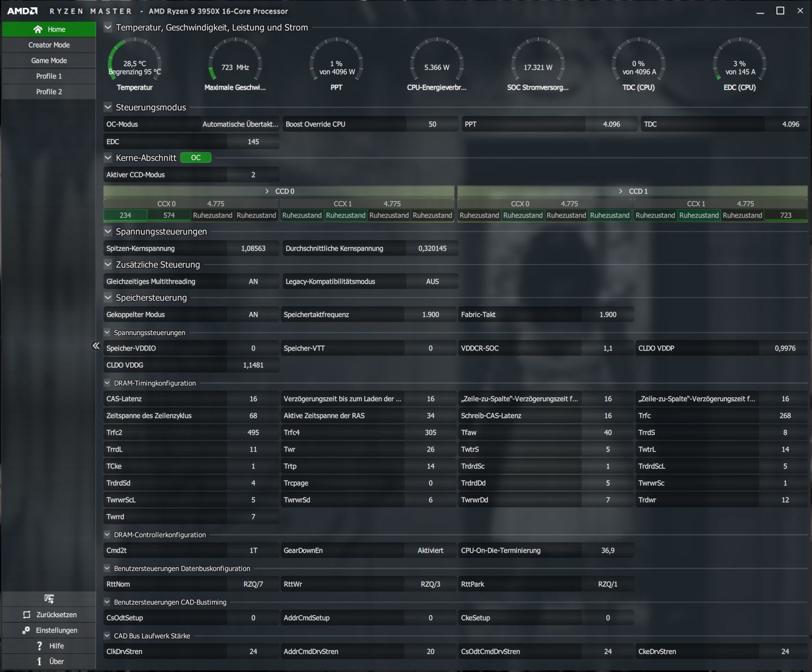Image resolution: width=812 pixels, height=672 pixels.
Task: Click the AddrCmdDrvStren value 20
Action: coord(431,652)
